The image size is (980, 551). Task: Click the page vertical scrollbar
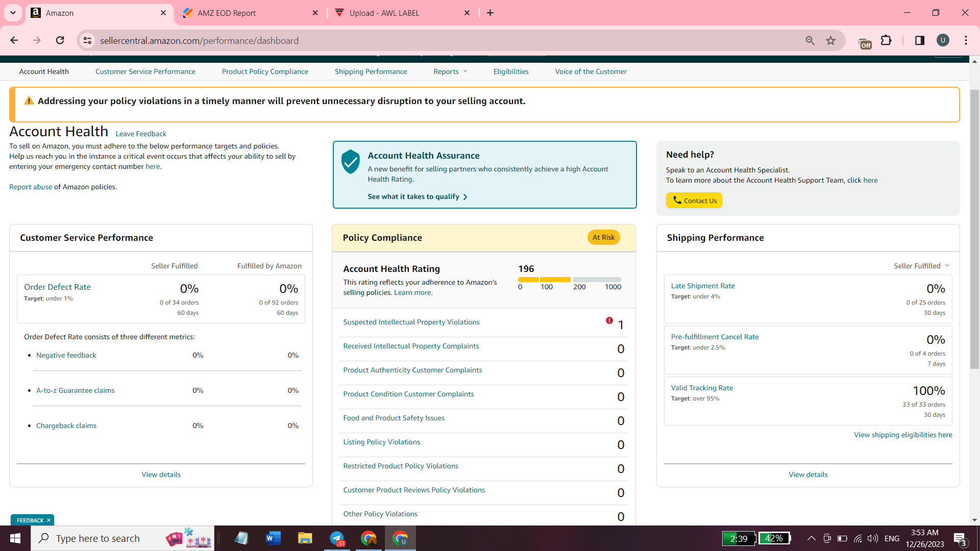point(974,229)
